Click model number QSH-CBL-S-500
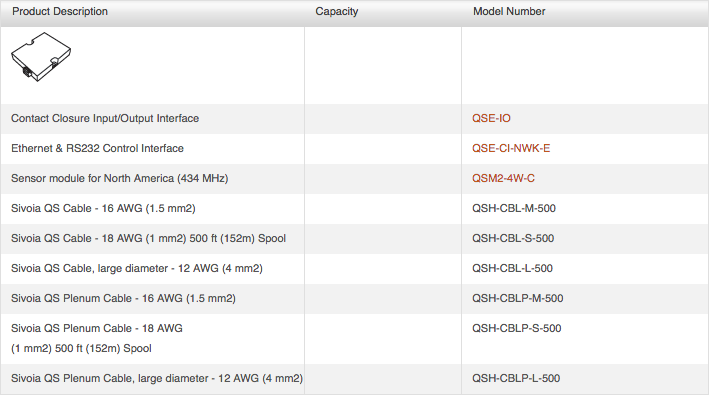This screenshot has width=709, height=395. coord(513,238)
